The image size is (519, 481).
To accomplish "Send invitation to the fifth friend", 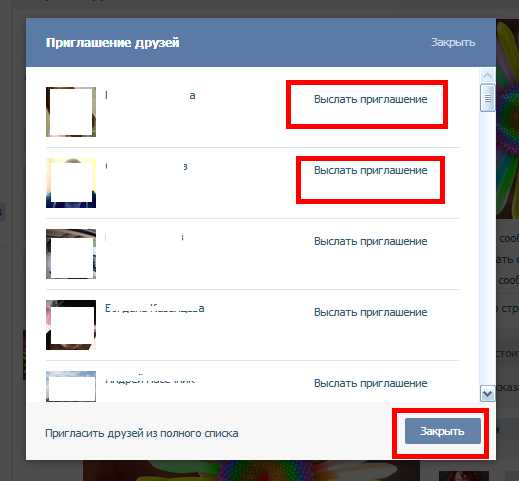I will tap(370, 383).
